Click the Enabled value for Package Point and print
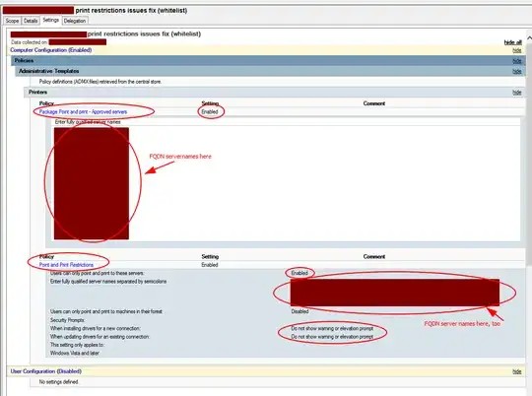The height and width of the screenshot is (396, 532). click(210, 111)
